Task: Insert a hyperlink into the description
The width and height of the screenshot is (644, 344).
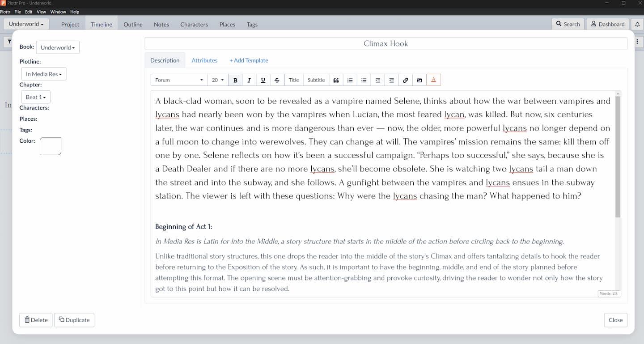Action: click(x=405, y=80)
